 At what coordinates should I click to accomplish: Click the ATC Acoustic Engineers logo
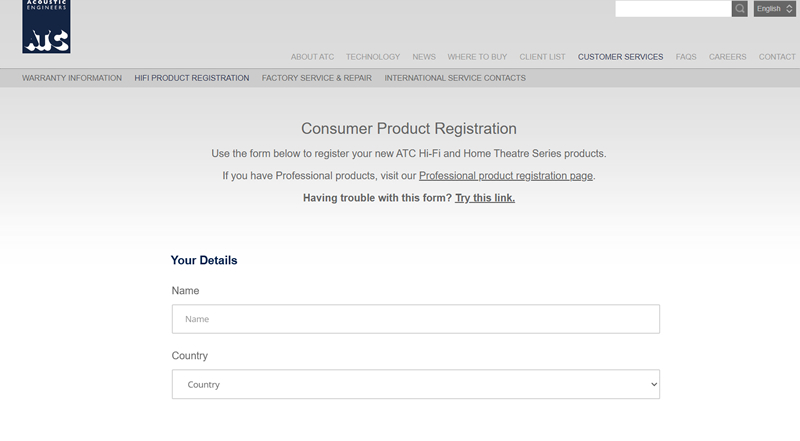[x=46, y=26]
